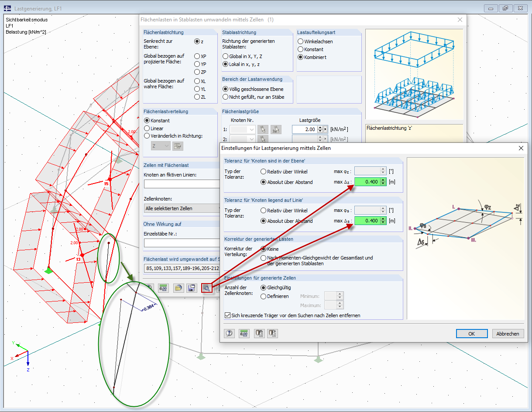Select Nach Momenten-Gleichgewicht correction option
This screenshot has height=412, width=532.
[263, 258]
